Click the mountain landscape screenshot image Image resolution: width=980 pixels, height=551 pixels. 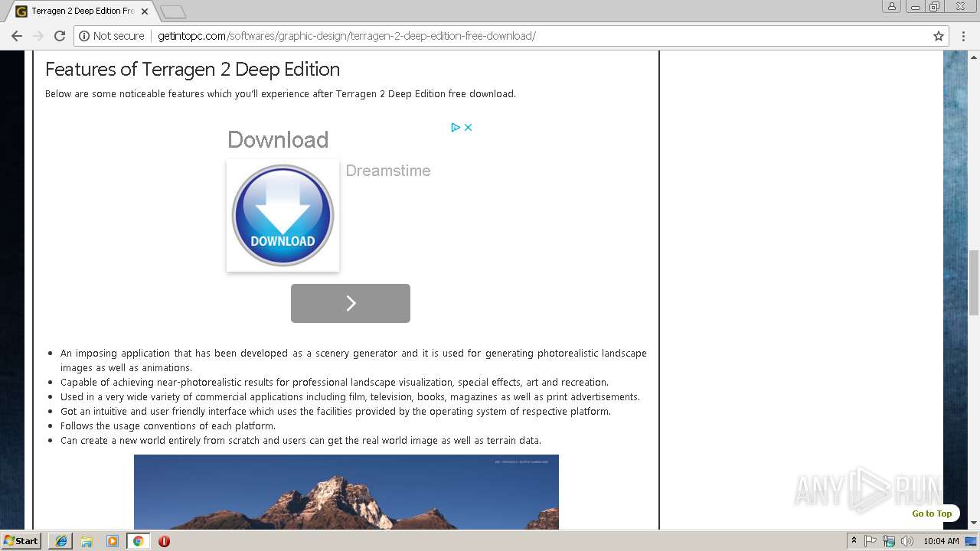(346, 492)
